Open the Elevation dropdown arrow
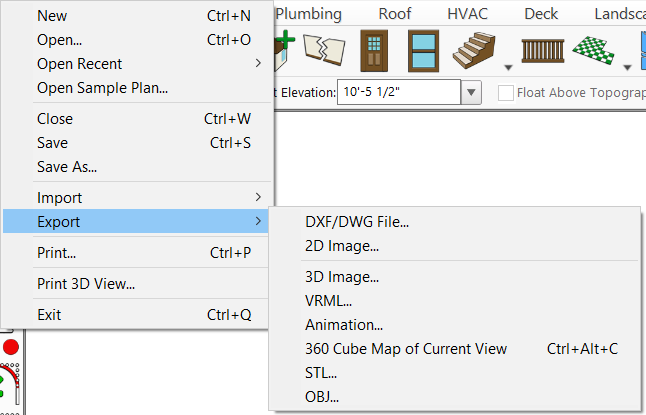 point(472,92)
